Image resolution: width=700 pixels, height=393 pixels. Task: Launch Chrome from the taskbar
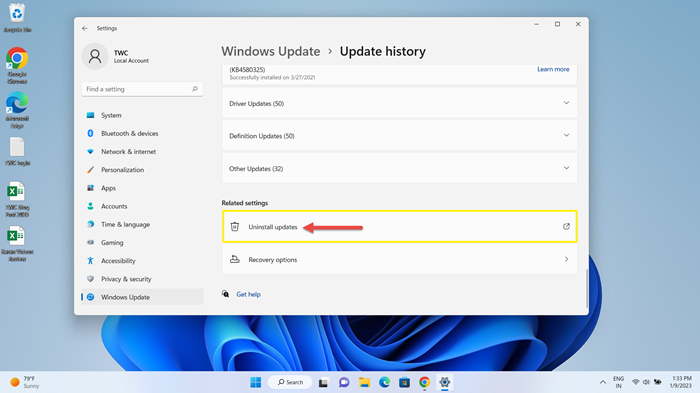click(x=425, y=382)
